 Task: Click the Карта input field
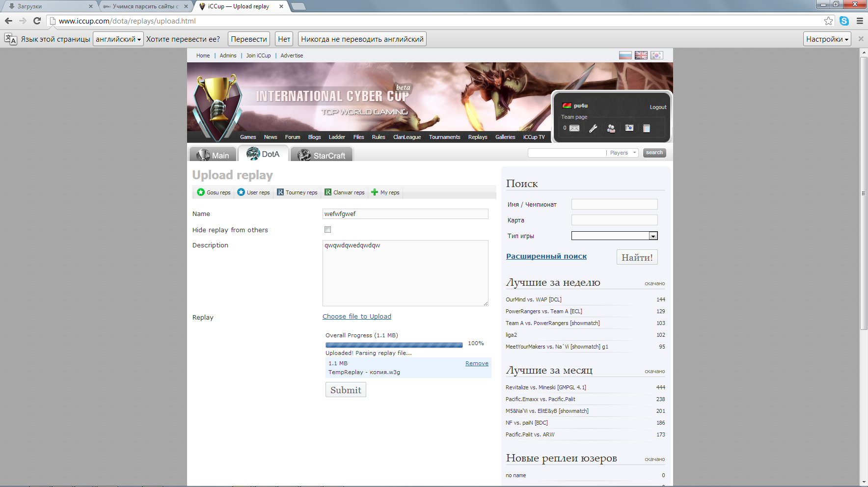[615, 220]
